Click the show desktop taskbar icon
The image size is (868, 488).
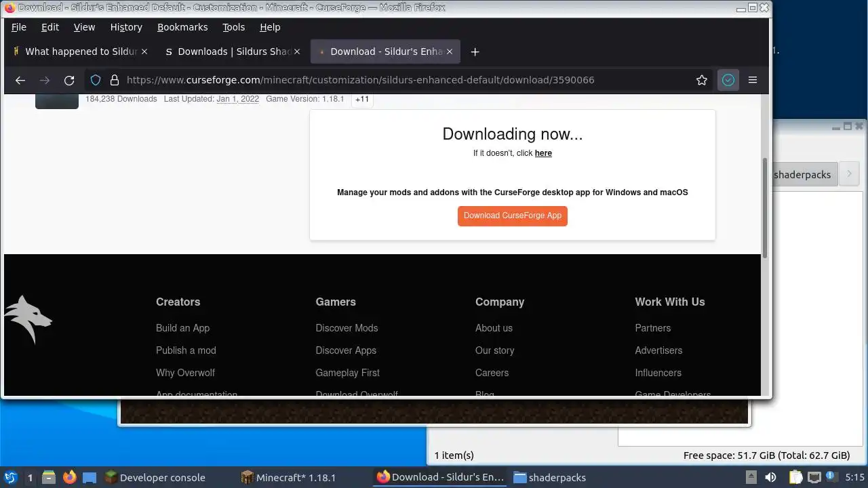click(90, 477)
